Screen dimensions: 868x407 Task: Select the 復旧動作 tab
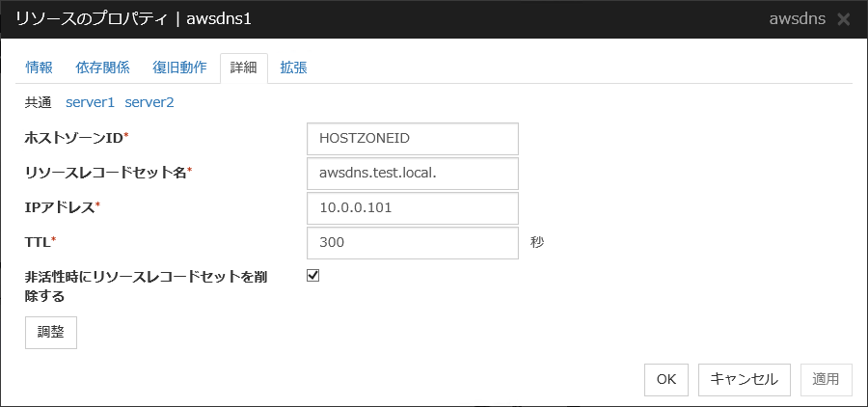coord(179,68)
